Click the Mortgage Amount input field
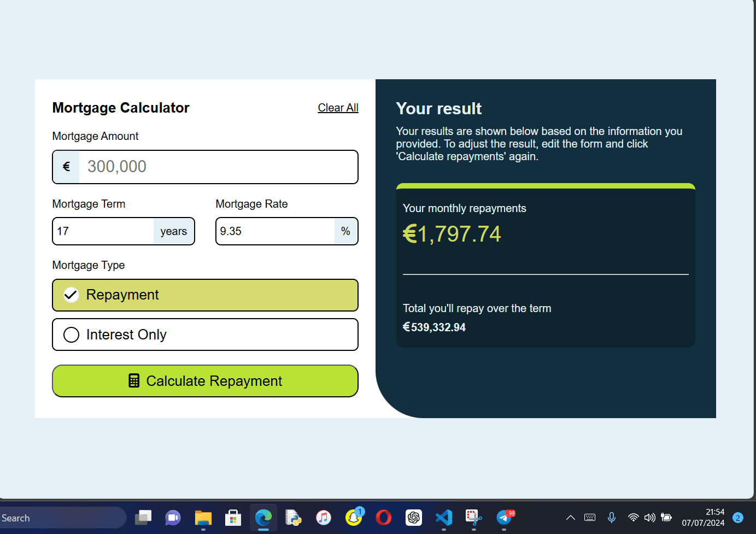This screenshot has width=756, height=534. pyautogui.click(x=219, y=167)
